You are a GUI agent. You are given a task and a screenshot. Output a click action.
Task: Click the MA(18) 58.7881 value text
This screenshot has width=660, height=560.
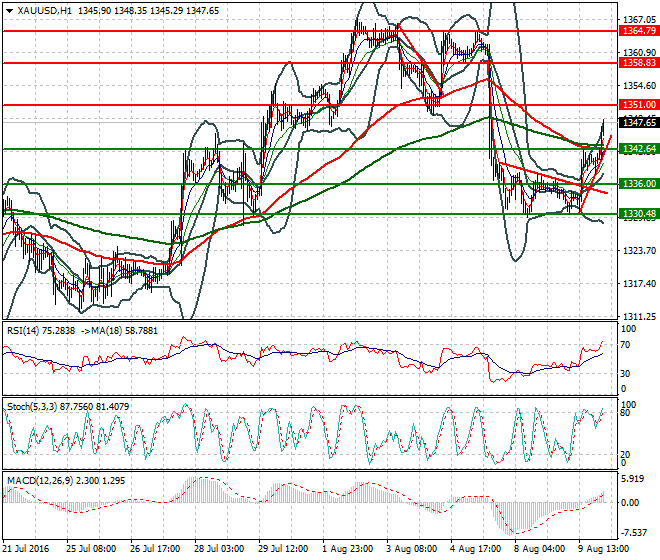point(127,331)
